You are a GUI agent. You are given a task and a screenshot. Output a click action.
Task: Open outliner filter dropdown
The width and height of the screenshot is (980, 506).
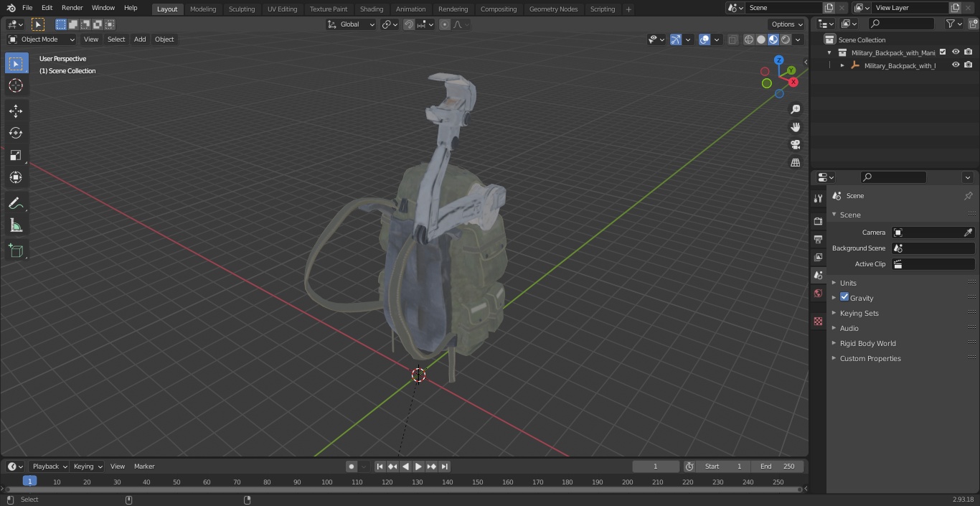pos(953,24)
